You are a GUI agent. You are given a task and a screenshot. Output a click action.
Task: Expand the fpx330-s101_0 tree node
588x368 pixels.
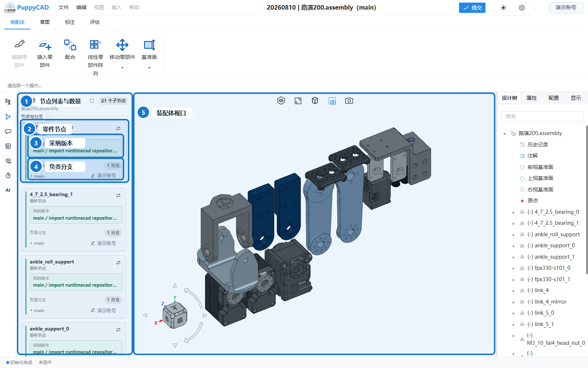tap(513, 268)
